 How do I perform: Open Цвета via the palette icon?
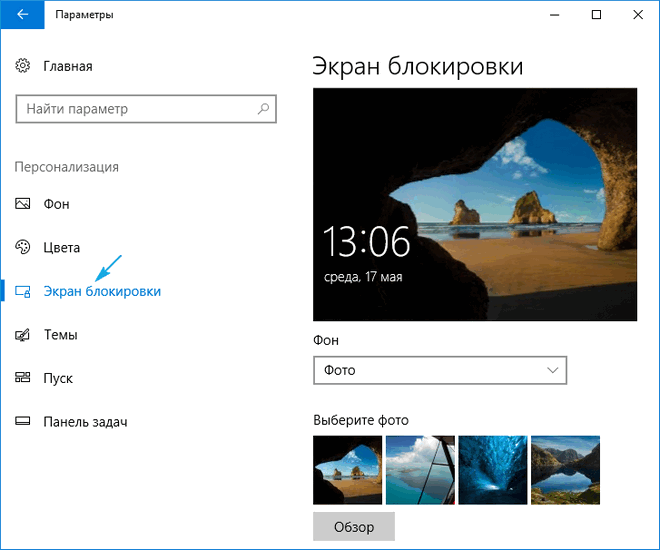click(23, 247)
